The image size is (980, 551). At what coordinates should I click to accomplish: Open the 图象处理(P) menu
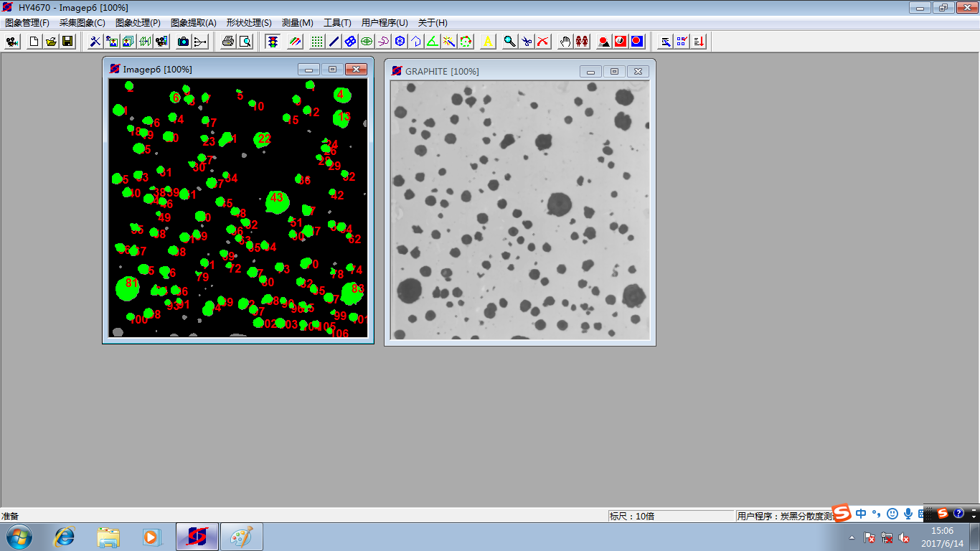(x=138, y=23)
